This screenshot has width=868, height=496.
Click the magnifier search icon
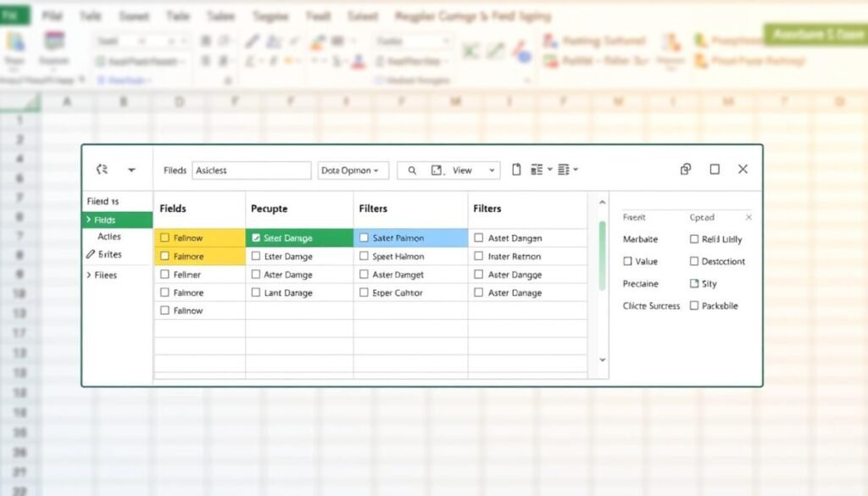[x=412, y=170]
